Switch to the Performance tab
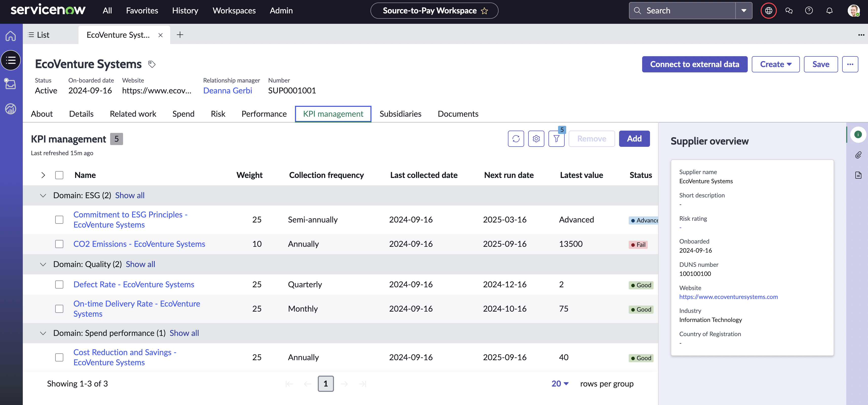 coord(264,114)
